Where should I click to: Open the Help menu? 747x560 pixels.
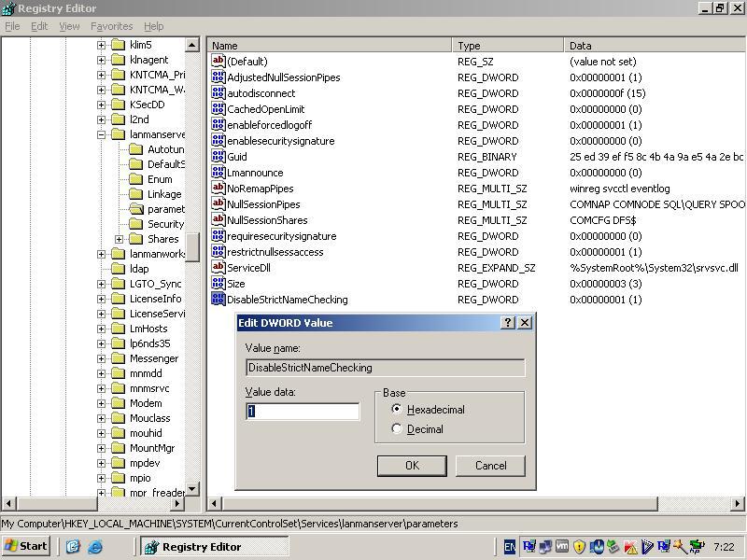[x=153, y=26]
